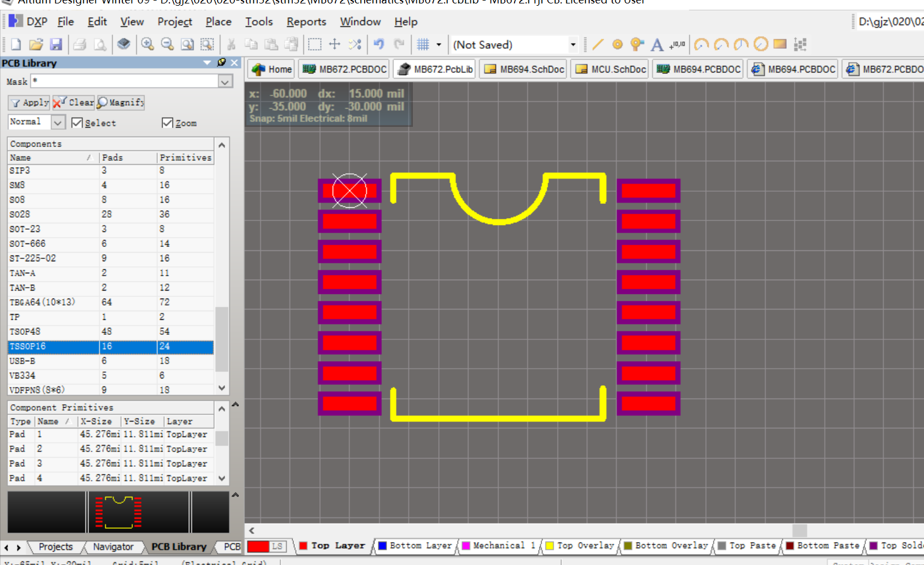Viewport: 924px width, 565px height.
Task: Open print preview from the toolbar
Action: [100, 44]
